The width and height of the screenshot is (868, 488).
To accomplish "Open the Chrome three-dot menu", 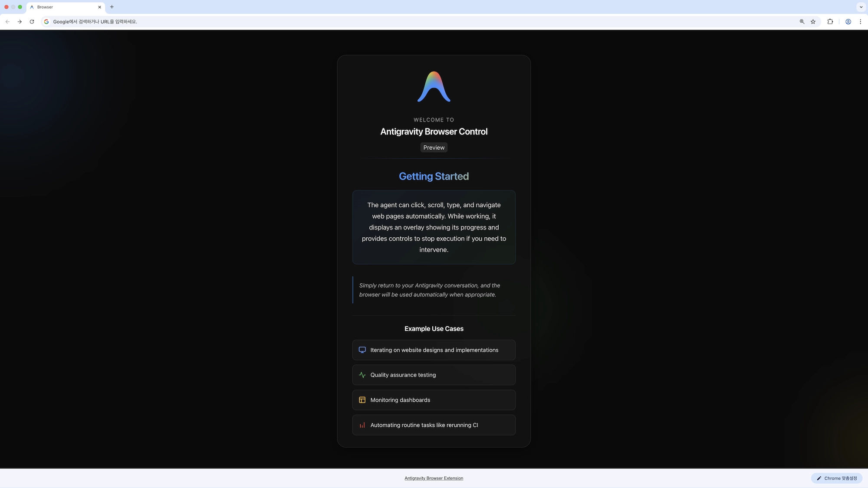I will point(861,21).
